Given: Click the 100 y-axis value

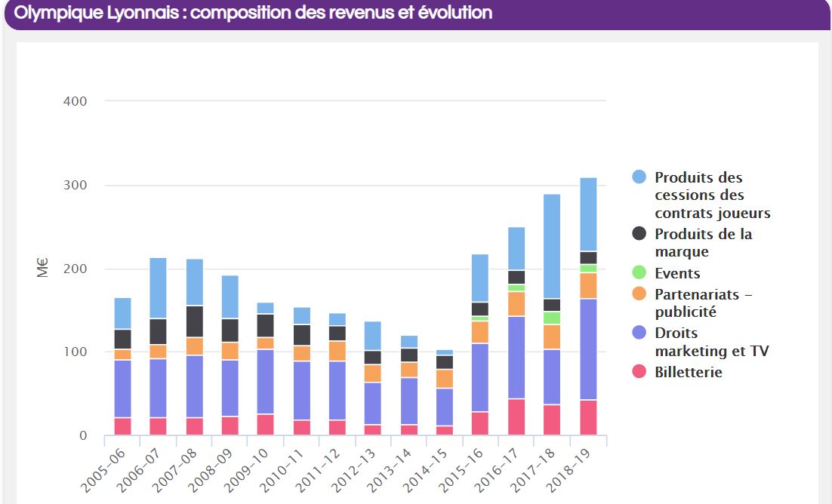Looking at the screenshot, I should click(75, 352).
